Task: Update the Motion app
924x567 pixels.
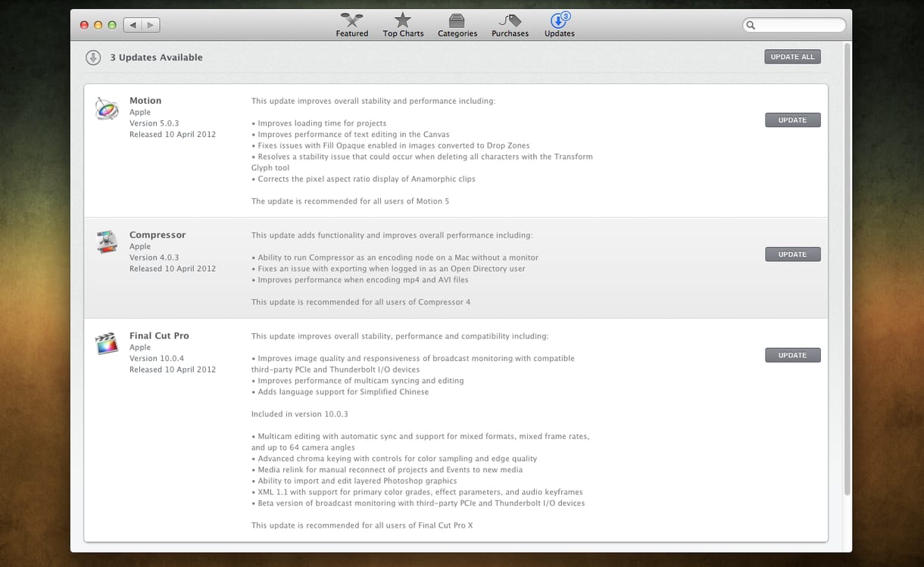Action: point(793,120)
